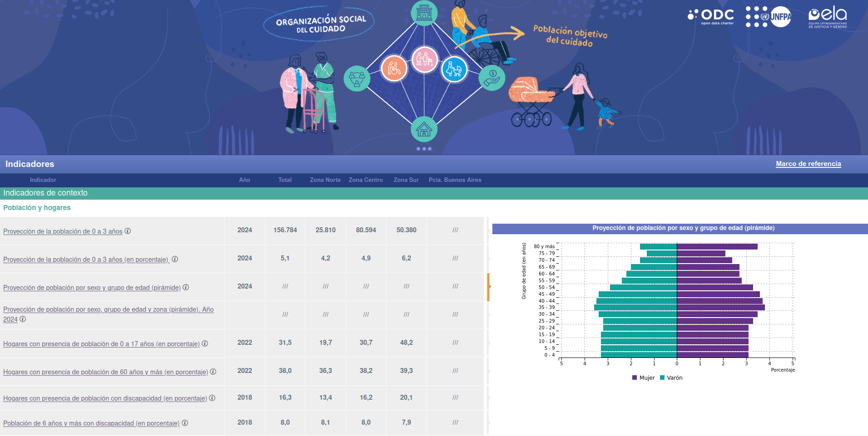Click the Zona Norte column header

tap(325, 180)
